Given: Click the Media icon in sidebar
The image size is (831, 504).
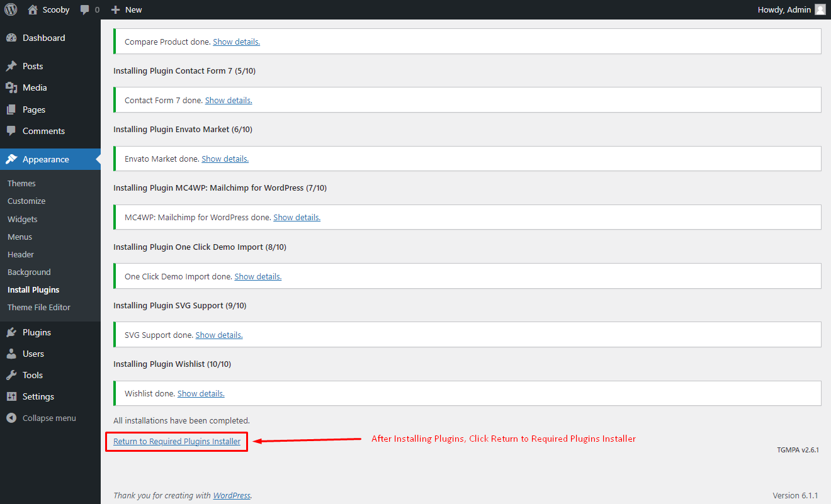Looking at the screenshot, I should tap(11, 87).
